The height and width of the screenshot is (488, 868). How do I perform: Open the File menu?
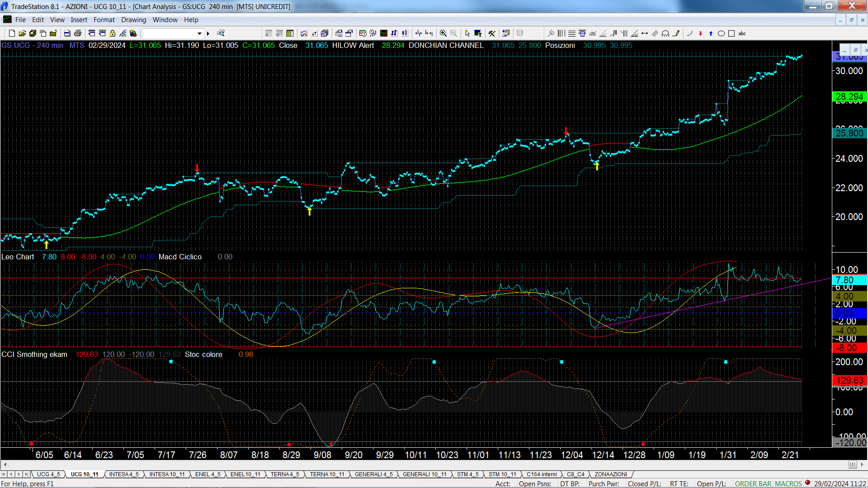(20, 20)
